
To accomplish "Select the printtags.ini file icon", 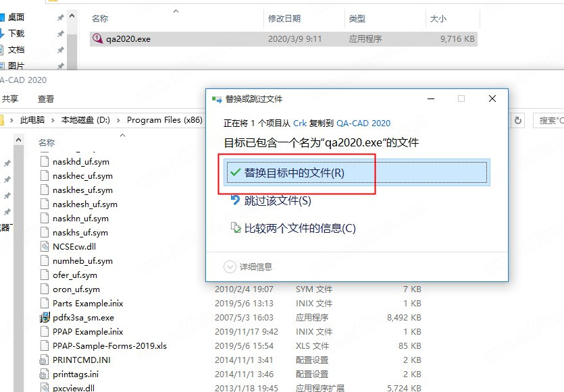I will pos(44,374).
